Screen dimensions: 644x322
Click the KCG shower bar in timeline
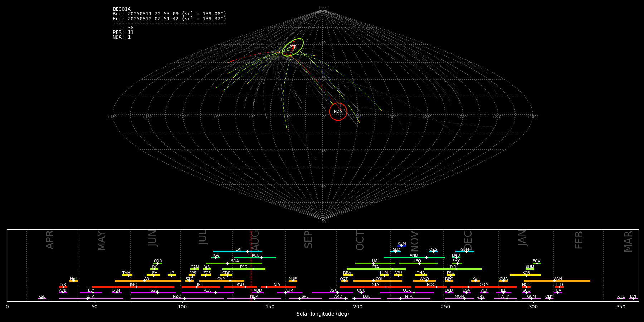click(x=255, y=257)
